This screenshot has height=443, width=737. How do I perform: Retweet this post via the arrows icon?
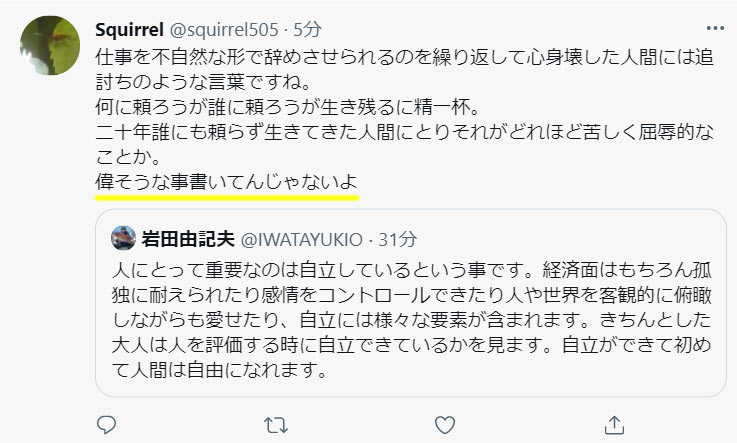[x=275, y=426]
